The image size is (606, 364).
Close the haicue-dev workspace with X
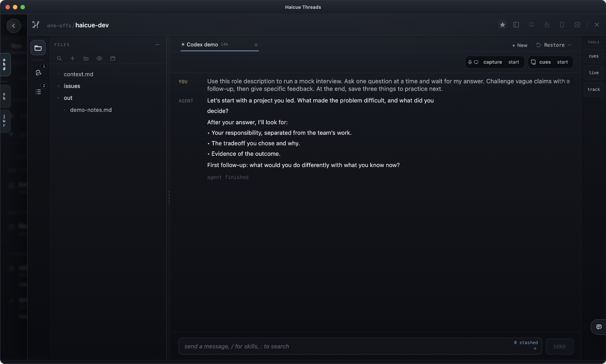tap(597, 25)
